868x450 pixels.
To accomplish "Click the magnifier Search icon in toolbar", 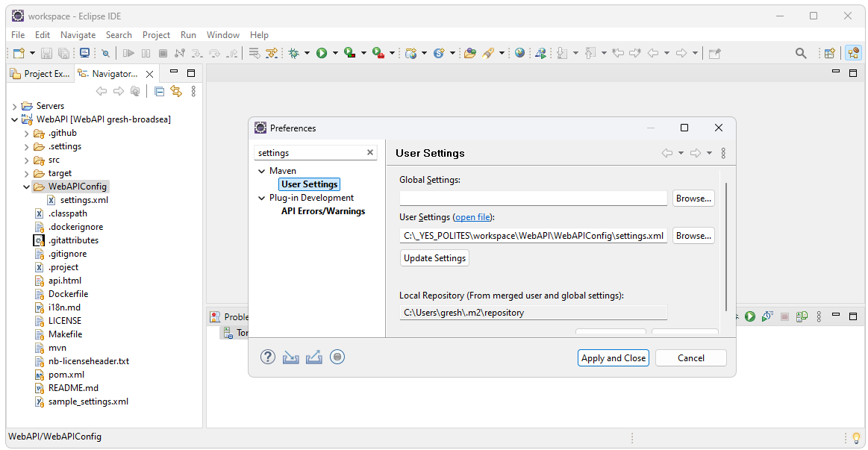I will 801,53.
